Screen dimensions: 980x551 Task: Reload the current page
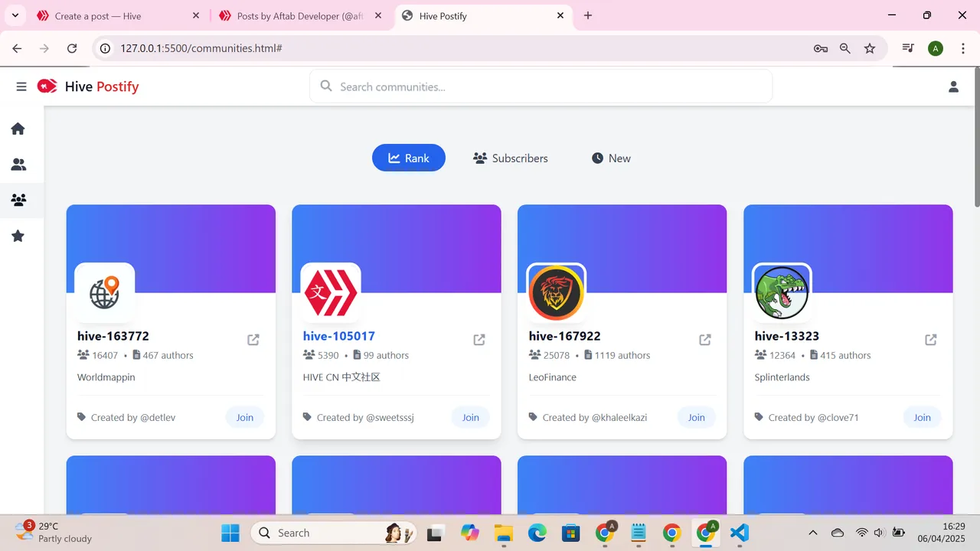[72, 48]
